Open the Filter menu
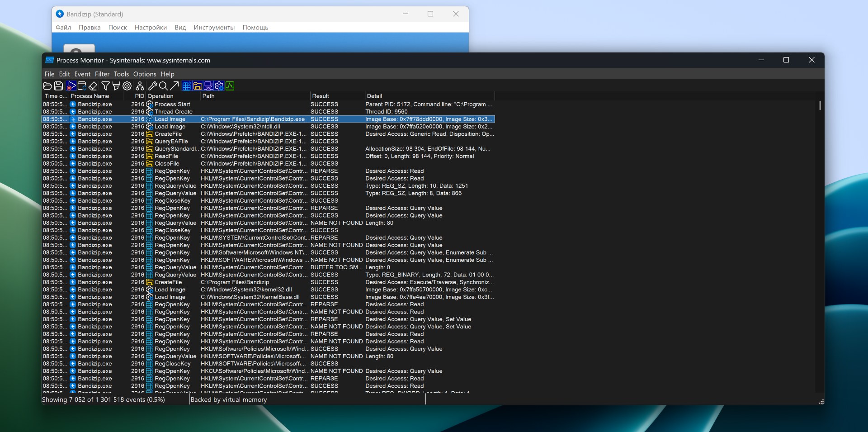This screenshot has width=868, height=432. point(102,74)
